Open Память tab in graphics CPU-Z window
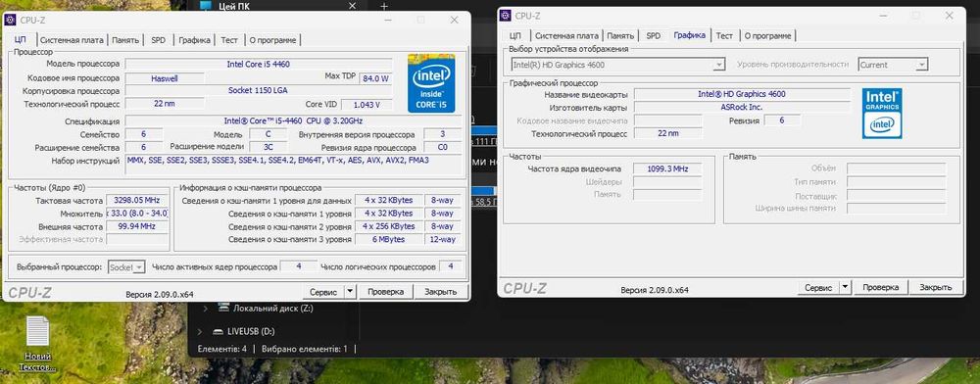 [x=620, y=35]
